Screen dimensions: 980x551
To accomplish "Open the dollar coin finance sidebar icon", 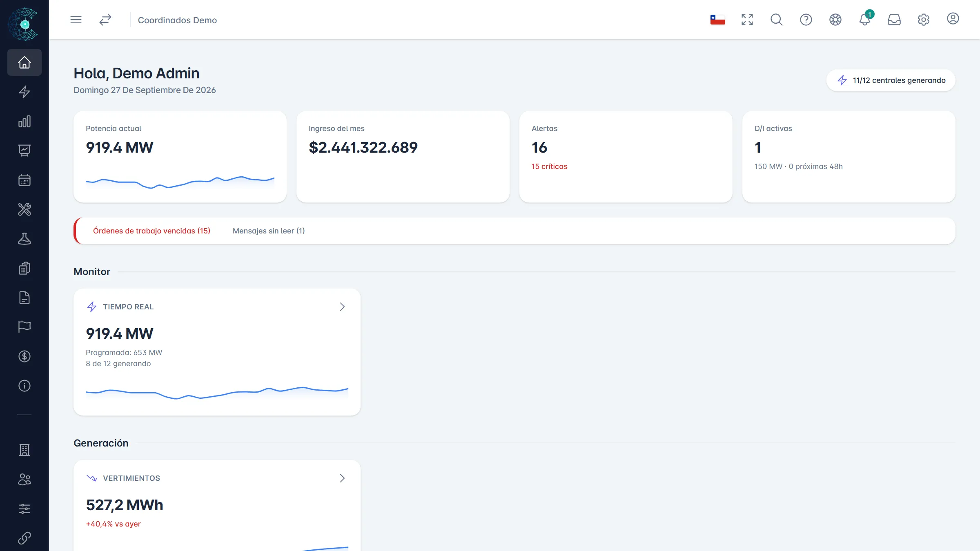I will tap(24, 356).
